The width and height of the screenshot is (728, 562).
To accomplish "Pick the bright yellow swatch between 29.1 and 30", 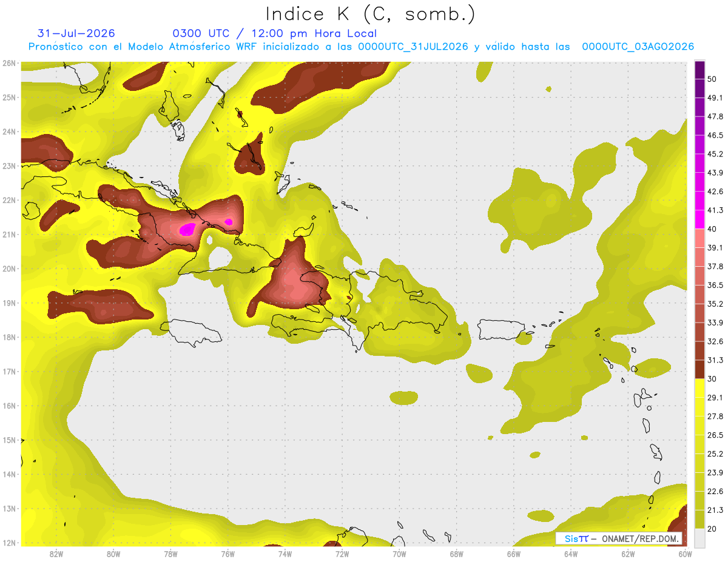I will (699, 388).
